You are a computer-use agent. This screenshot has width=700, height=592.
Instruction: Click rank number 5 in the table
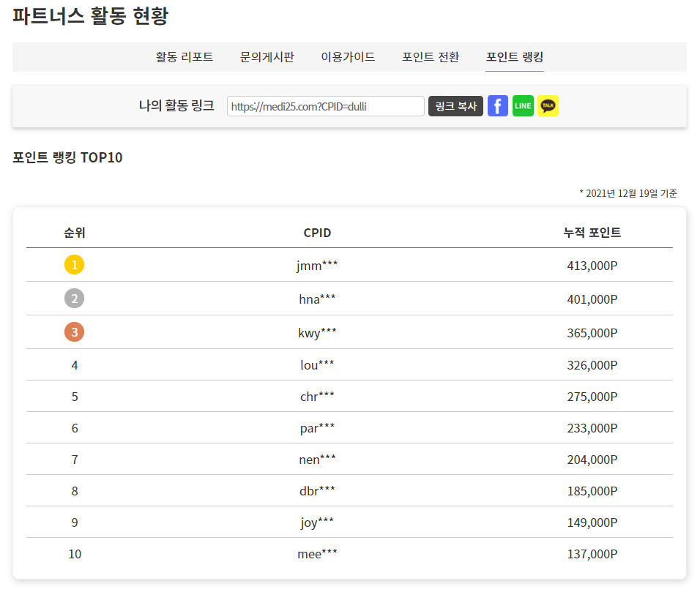click(x=75, y=397)
